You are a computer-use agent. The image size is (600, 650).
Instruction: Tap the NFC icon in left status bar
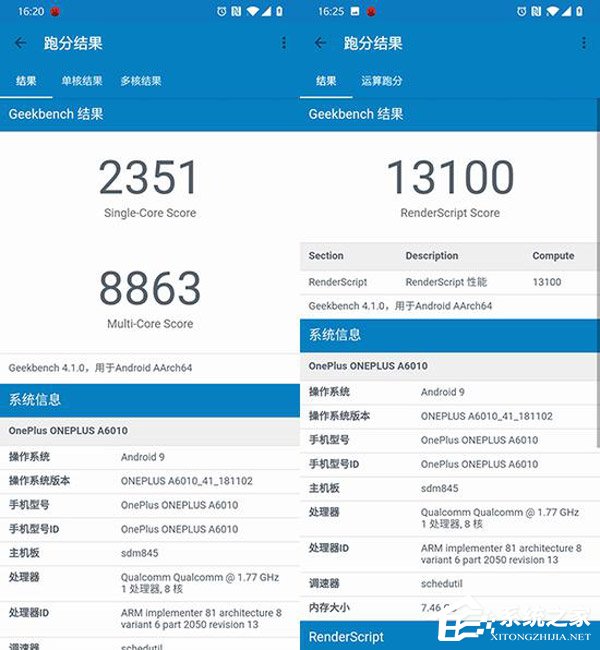236,11
